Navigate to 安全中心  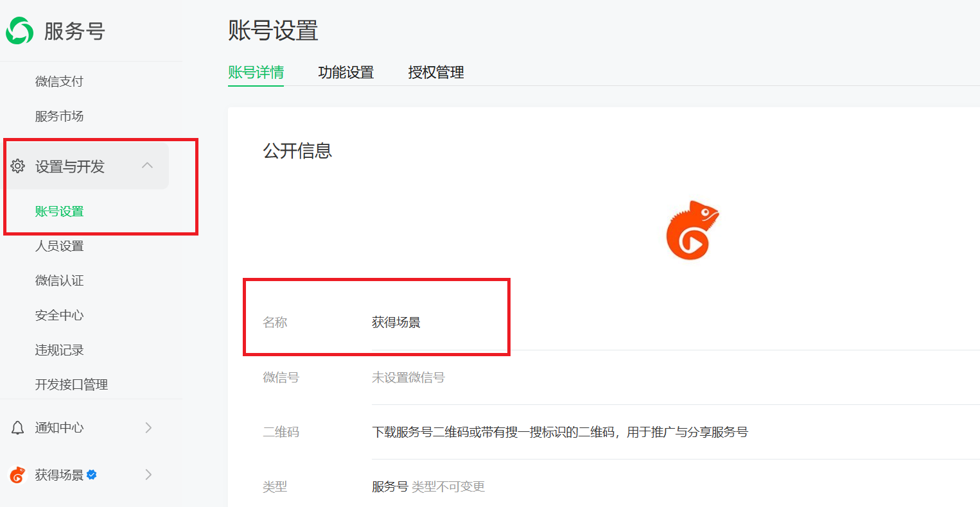point(59,315)
